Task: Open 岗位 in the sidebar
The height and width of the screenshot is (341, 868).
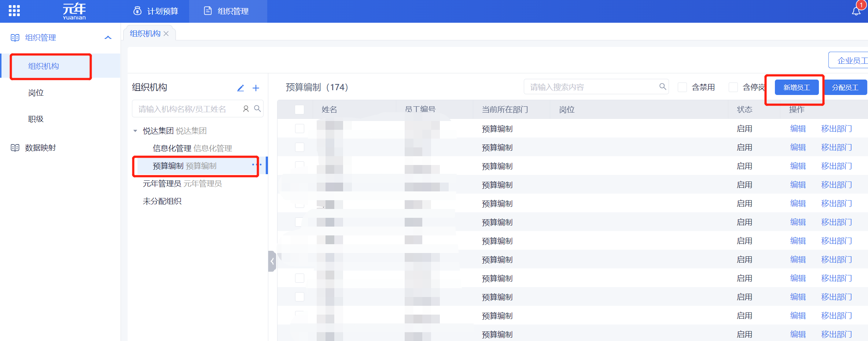Action: coord(36,93)
